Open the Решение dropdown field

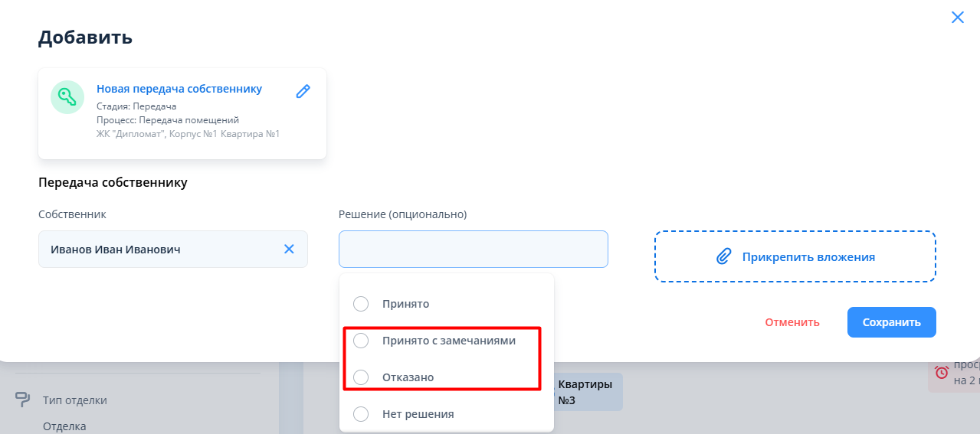click(473, 249)
